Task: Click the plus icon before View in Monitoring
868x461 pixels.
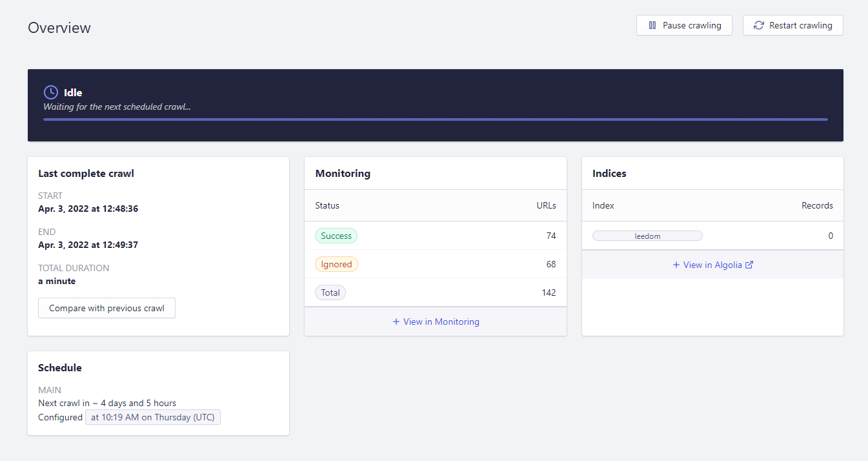Action: (x=396, y=321)
